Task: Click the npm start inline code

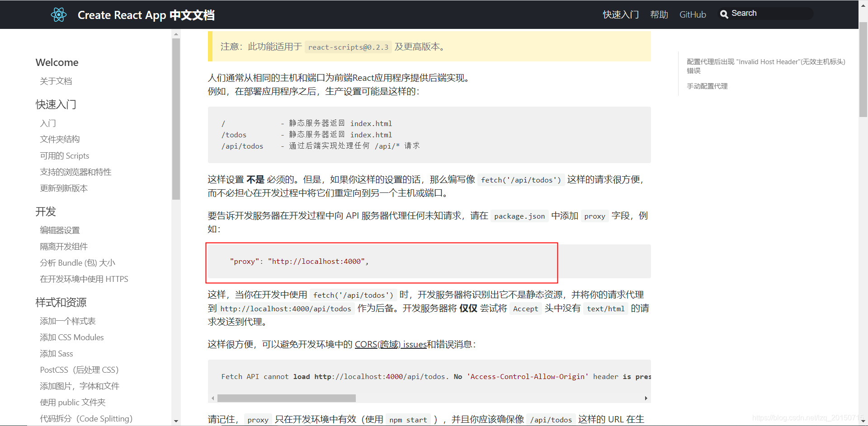Action: point(408,420)
